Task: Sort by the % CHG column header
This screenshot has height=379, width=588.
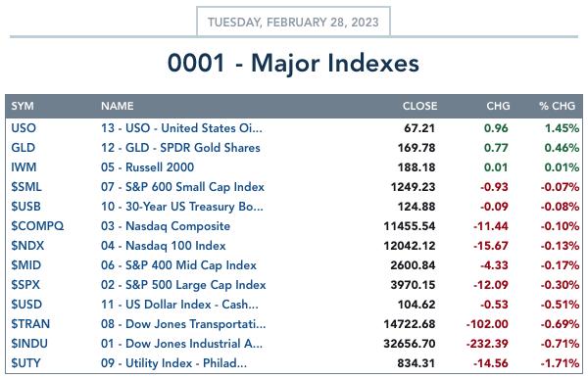Action: point(557,106)
